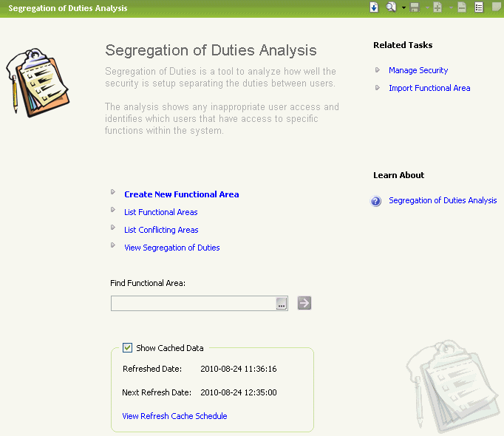504x436 pixels.
Task: Click the sticky note toolbar icon
Action: [x=497, y=7]
